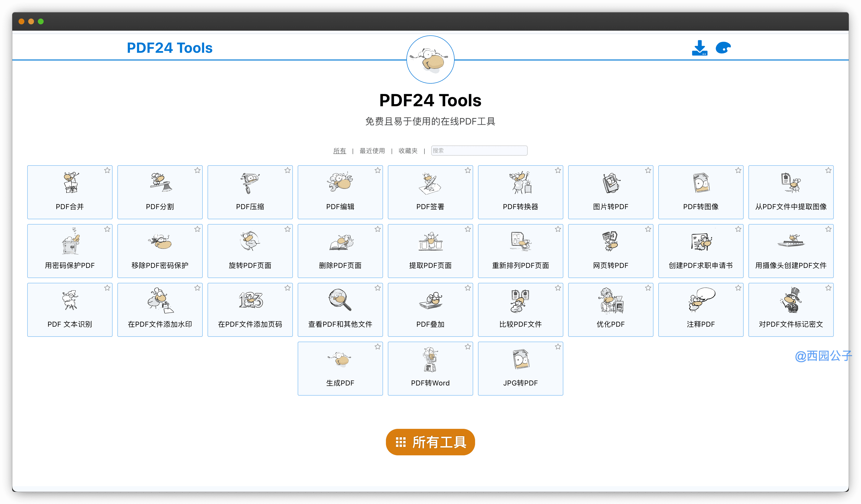This screenshot has height=504, width=861.
Task: Click the PDF24 Tools header link
Action: [x=169, y=48]
